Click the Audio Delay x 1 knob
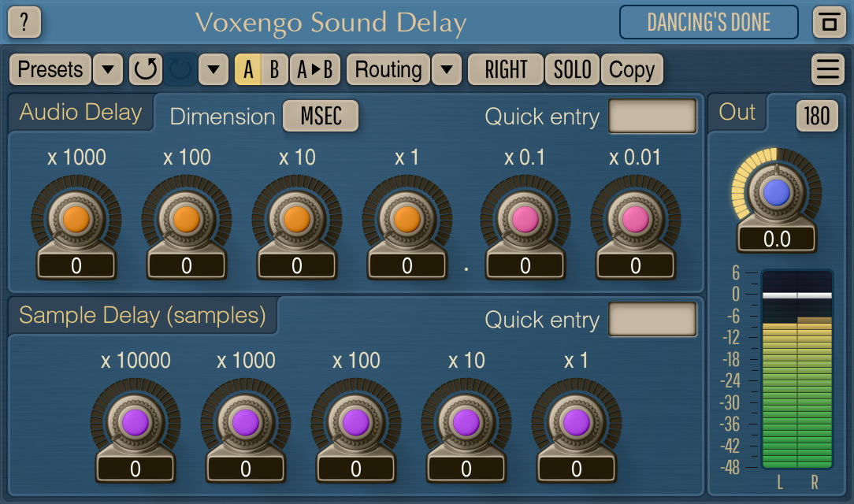The width and height of the screenshot is (854, 504). tap(407, 219)
